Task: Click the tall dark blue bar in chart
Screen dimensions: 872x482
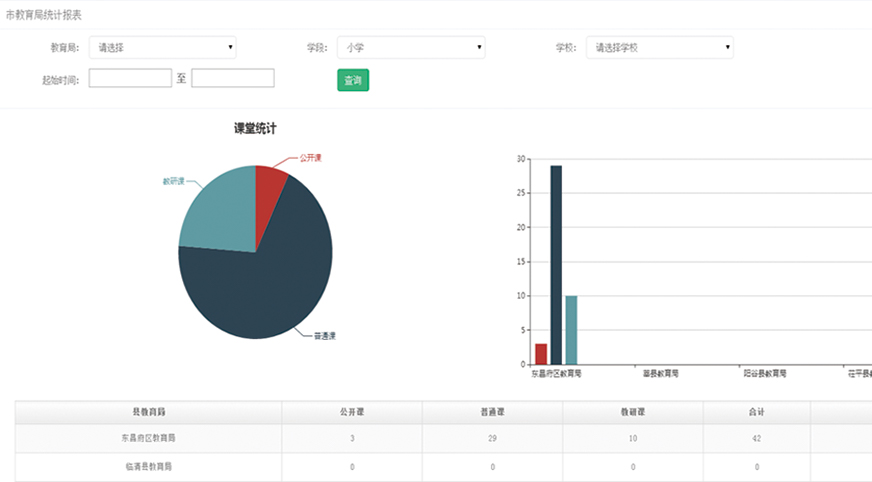Action: click(556, 265)
